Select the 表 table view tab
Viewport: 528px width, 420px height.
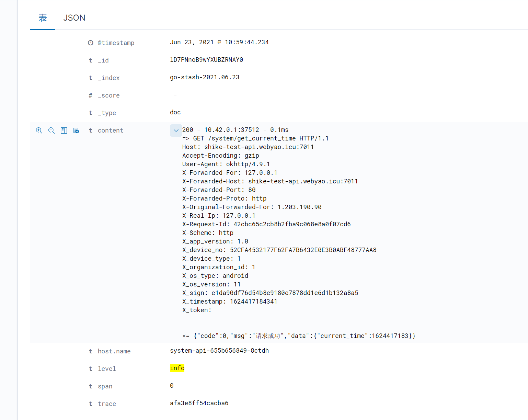pyautogui.click(x=42, y=18)
